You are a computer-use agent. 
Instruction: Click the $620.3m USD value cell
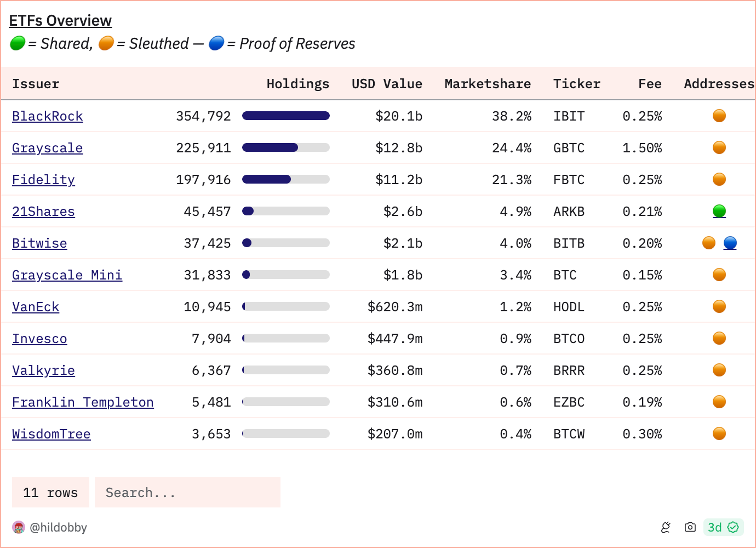pos(395,307)
